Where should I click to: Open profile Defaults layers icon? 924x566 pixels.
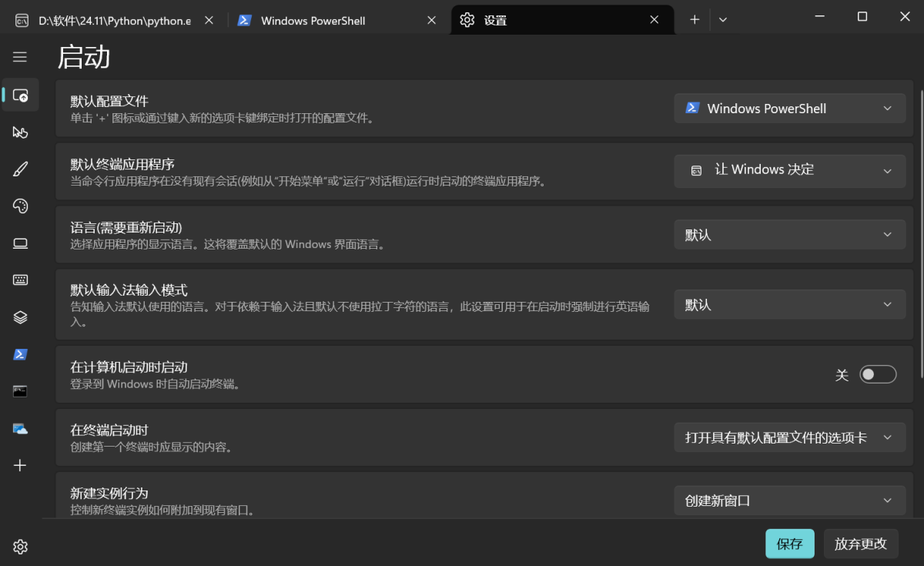coord(21,317)
